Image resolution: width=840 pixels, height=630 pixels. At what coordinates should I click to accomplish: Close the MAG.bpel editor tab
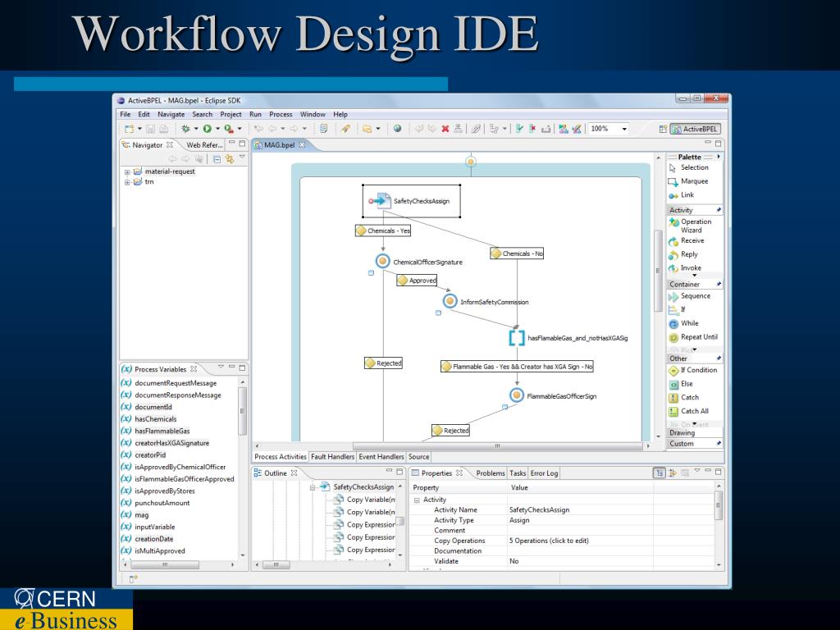pyautogui.click(x=302, y=145)
